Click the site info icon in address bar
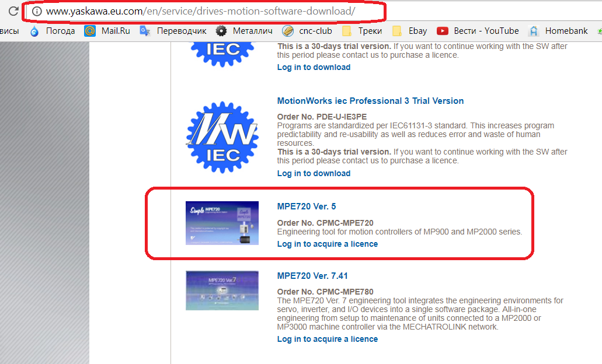This screenshot has height=364, width=602. pyautogui.click(x=36, y=11)
